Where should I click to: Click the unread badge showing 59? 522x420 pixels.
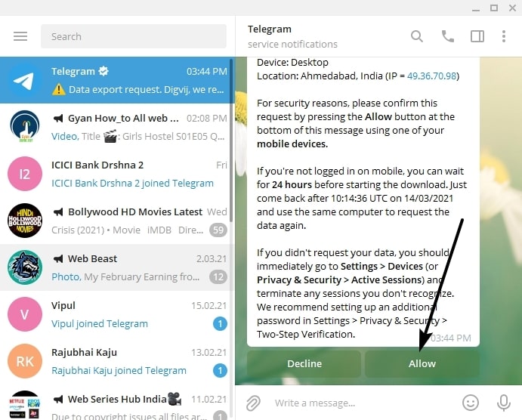click(218, 230)
